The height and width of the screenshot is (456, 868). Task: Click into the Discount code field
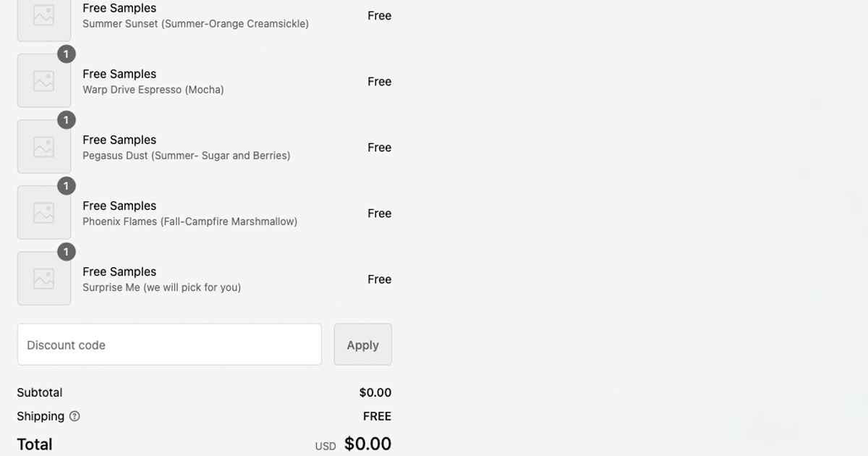point(169,345)
